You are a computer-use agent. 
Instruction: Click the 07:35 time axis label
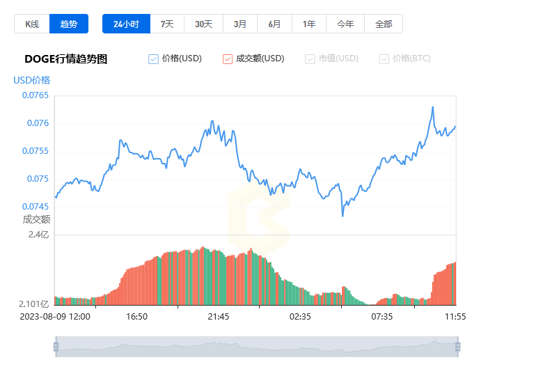(x=382, y=317)
